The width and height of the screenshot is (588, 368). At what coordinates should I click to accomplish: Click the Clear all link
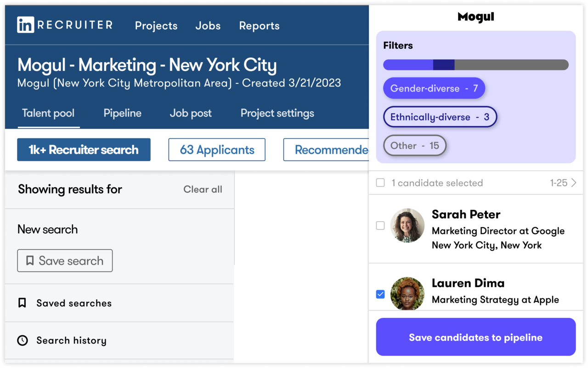203,189
